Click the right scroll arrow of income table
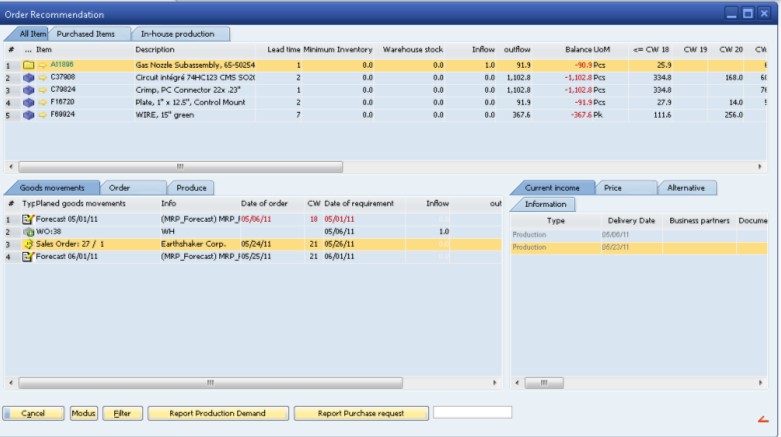Screen dimensions: 781x437 [x=762, y=382]
